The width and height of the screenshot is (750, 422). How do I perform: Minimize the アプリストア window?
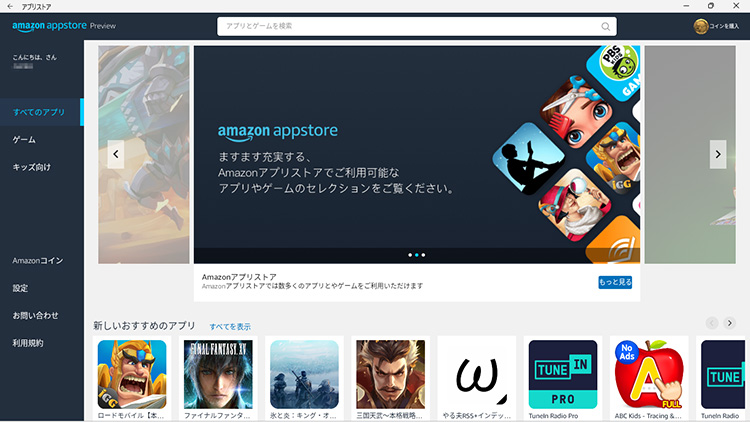[x=686, y=6]
